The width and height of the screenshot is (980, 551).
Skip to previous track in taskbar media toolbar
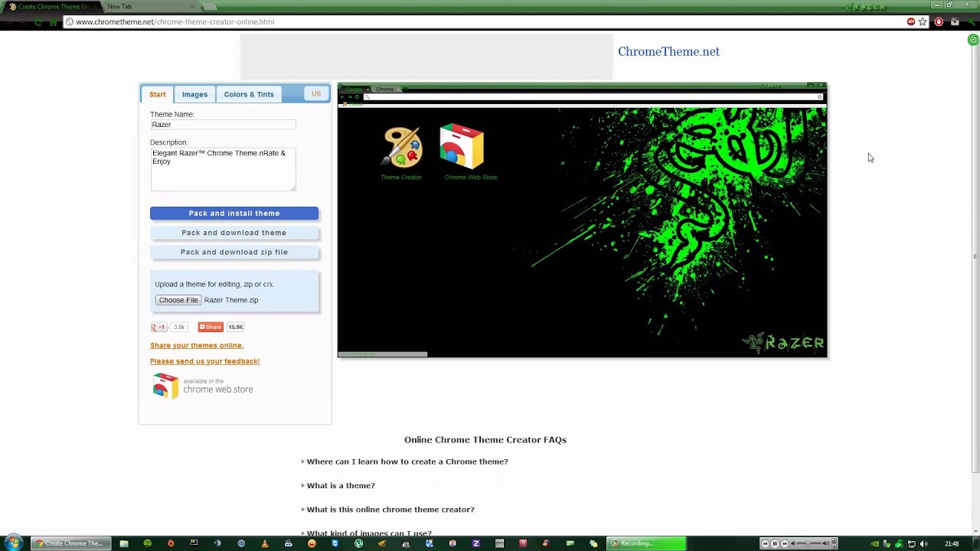point(765,543)
